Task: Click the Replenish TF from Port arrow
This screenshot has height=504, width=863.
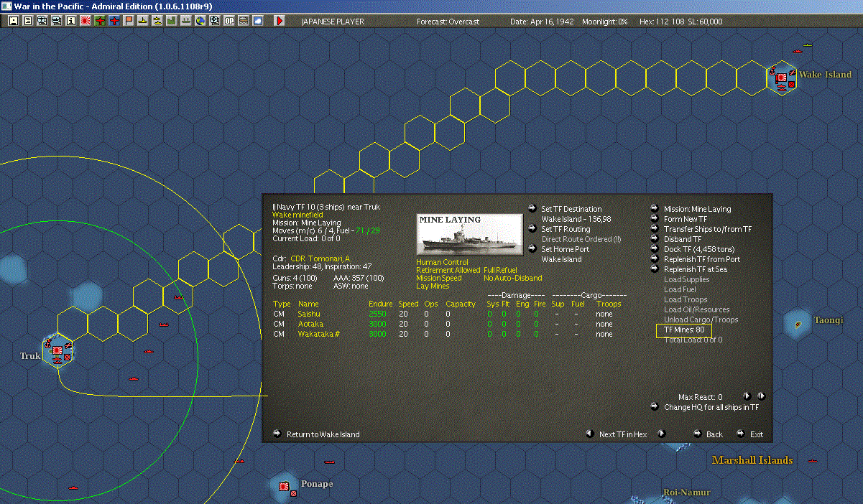Action: click(655, 259)
